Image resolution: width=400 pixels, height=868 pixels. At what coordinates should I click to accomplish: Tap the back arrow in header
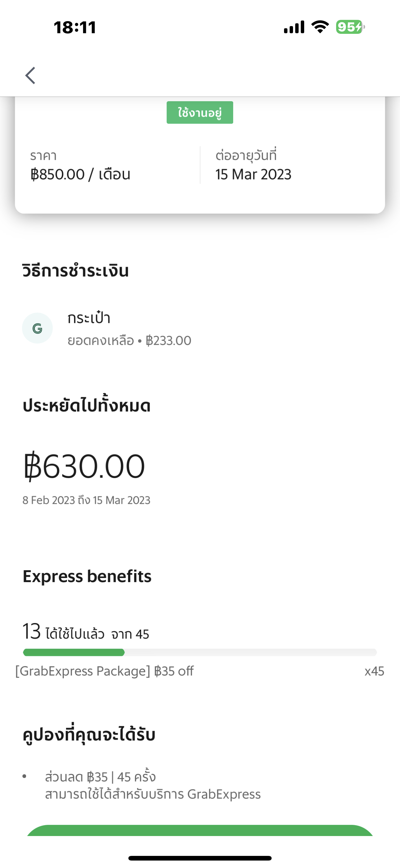(30, 75)
